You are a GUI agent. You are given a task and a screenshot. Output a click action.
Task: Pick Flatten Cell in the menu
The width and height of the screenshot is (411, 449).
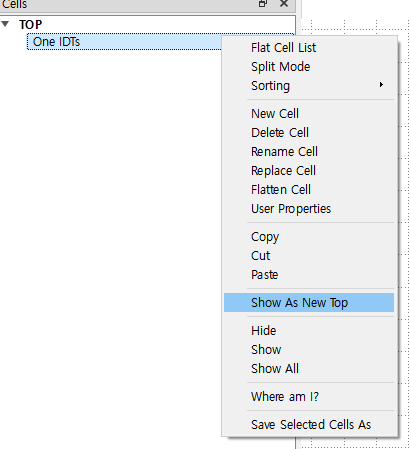point(281,190)
